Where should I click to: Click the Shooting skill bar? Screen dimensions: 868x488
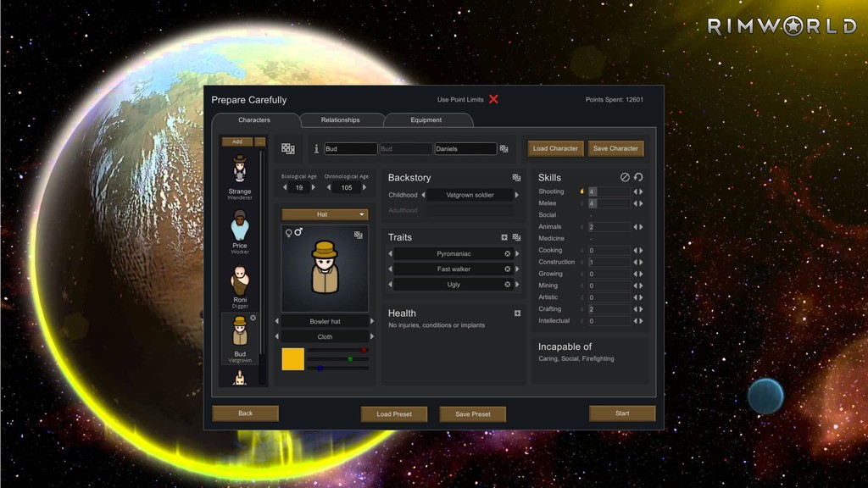click(609, 191)
